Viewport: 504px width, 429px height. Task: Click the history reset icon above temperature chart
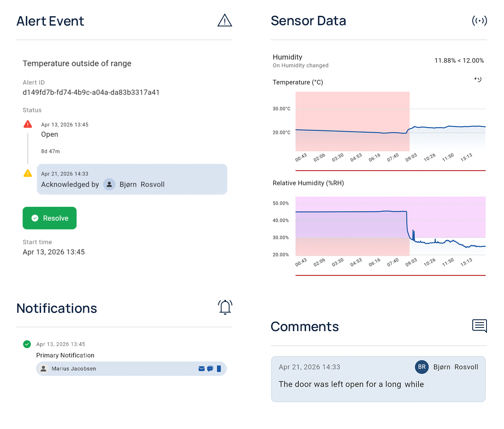pyautogui.click(x=478, y=79)
